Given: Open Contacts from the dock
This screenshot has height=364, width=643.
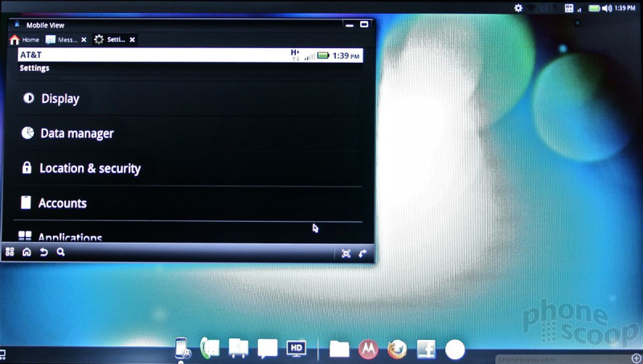Looking at the screenshot, I should 238,349.
